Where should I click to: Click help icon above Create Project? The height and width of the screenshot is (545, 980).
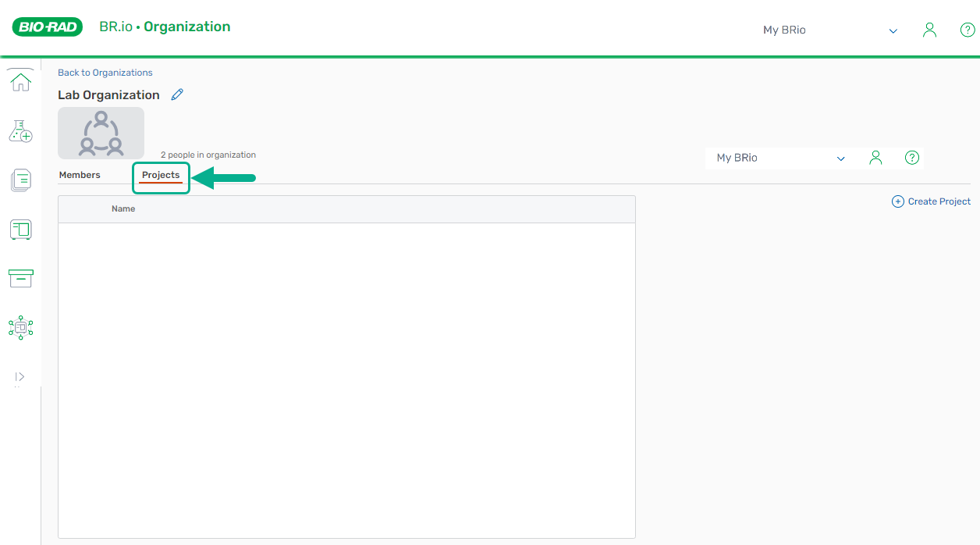click(911, 158)
